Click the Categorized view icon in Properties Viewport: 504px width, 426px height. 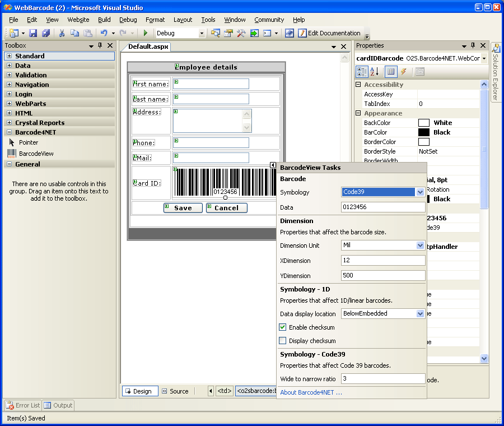point(362,72)
